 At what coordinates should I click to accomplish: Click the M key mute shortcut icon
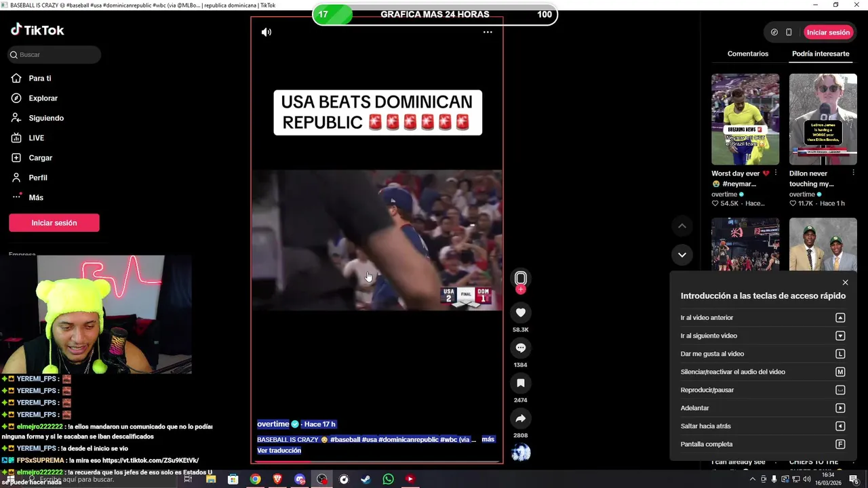click(840, 372)
